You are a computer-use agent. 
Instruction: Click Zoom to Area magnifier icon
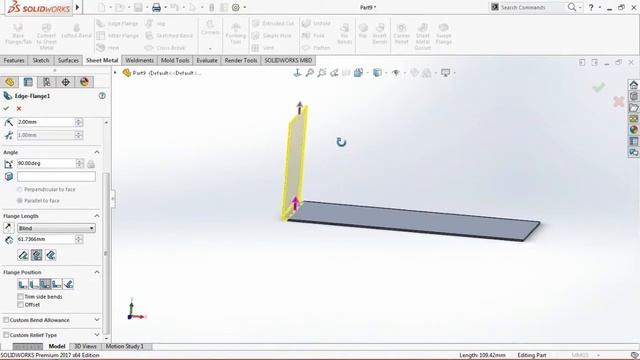click(322, 73)
